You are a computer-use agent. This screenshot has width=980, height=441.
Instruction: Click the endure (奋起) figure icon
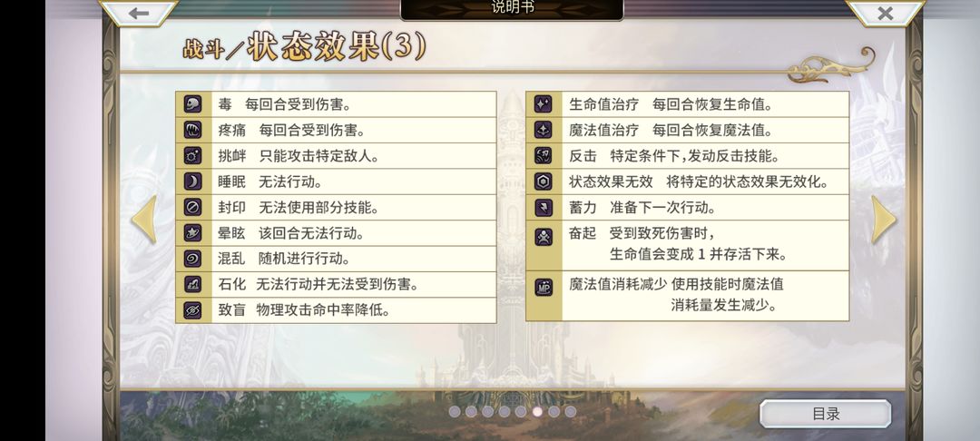[x=544, y=237]
